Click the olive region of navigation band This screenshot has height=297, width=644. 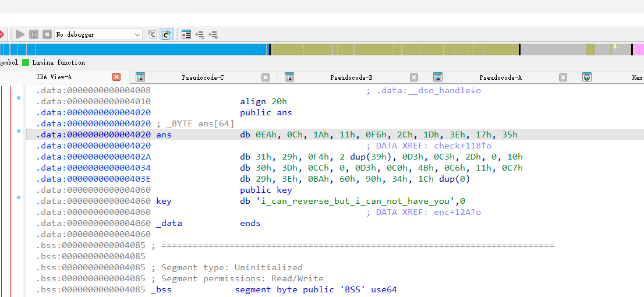pos(394,49)
